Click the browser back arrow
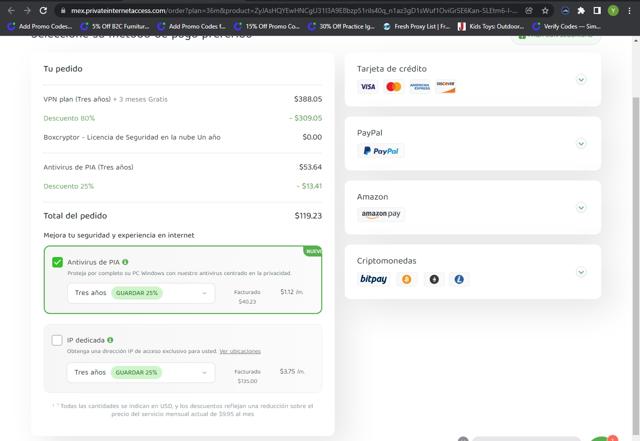The image size is (640, 441). 11,11
